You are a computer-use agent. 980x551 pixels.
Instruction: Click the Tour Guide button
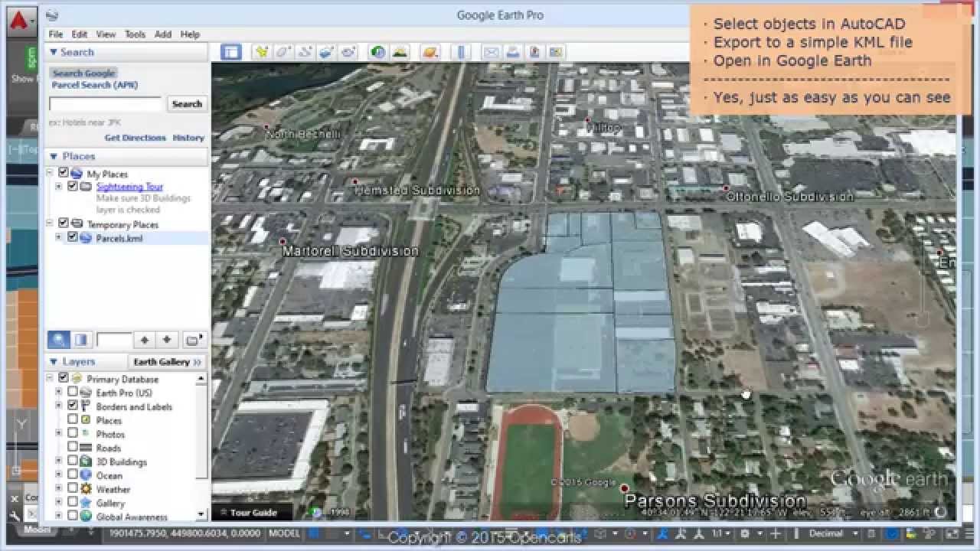click(x=253, y=512)
